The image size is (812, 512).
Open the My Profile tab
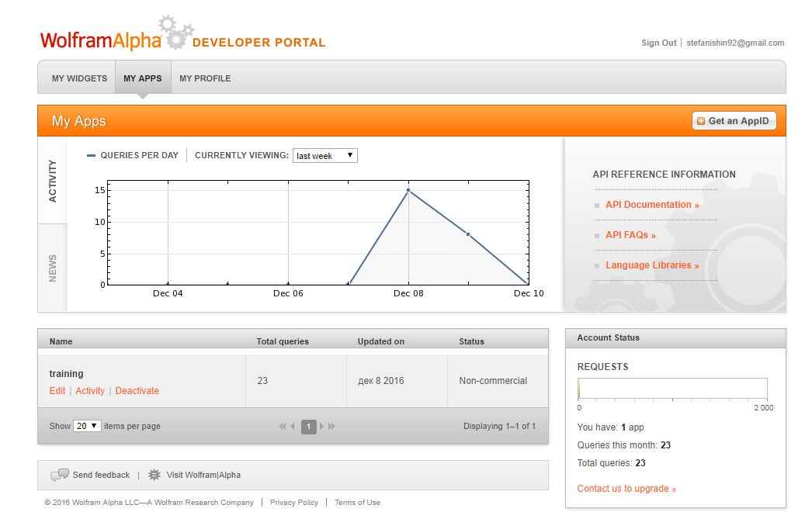pyautogui.click(x=205, y=78)
